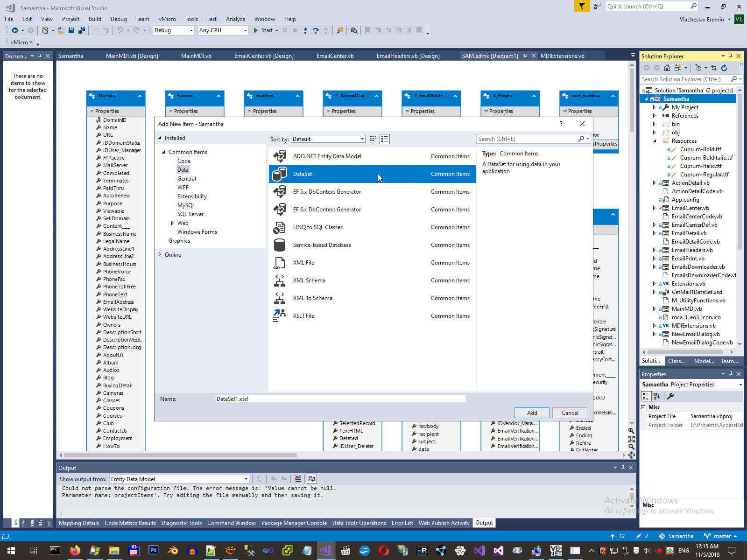The height and width of the screenshot is (560, 747).
Task: Collapse the Domain entity box
Action: (x=140, y=96)
